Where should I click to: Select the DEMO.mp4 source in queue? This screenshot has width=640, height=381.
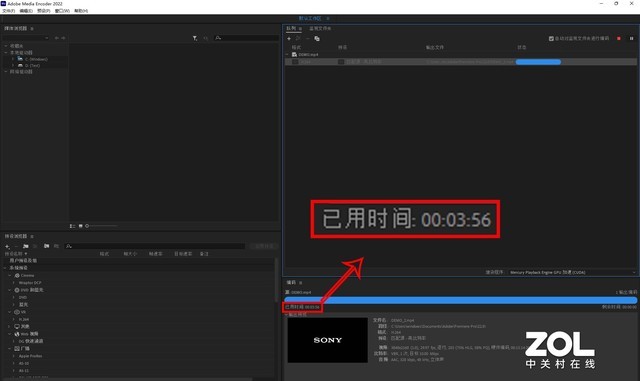coord(308,54)
